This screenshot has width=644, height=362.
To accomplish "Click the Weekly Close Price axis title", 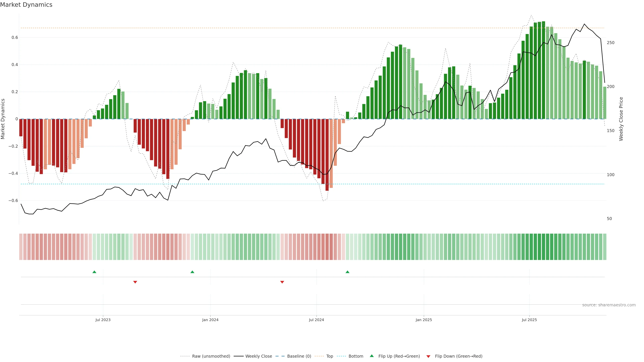I will (621, 119).
